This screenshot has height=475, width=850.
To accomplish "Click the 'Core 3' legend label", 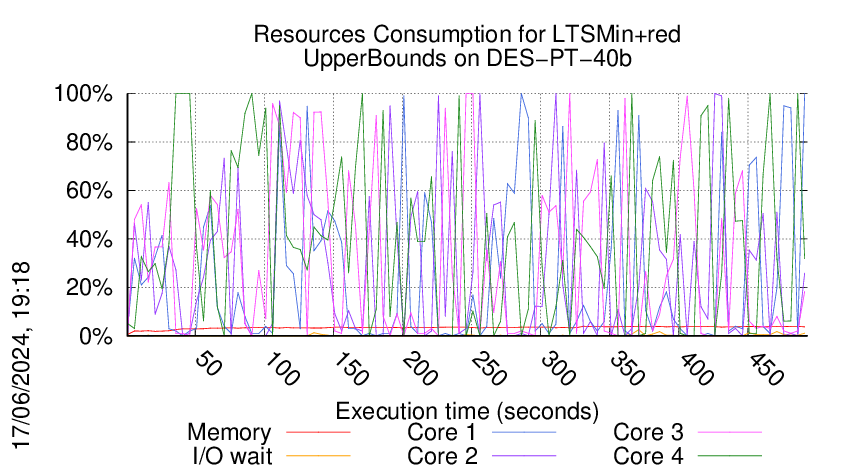I will pyautogui.click(x=648, y=432).
